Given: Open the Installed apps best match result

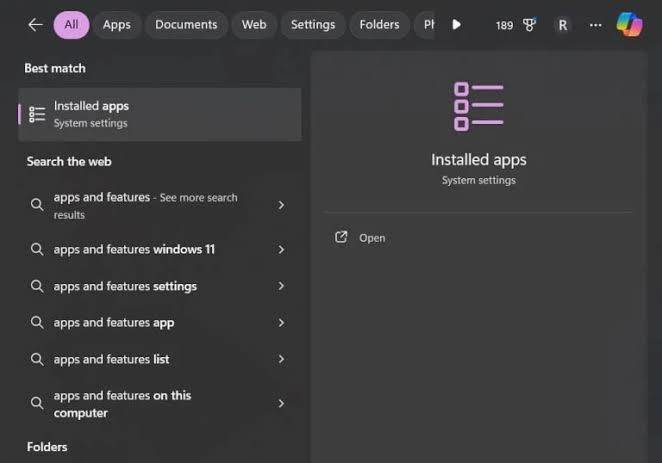Looking at the screenshot, I should click(x=160, y=114).
